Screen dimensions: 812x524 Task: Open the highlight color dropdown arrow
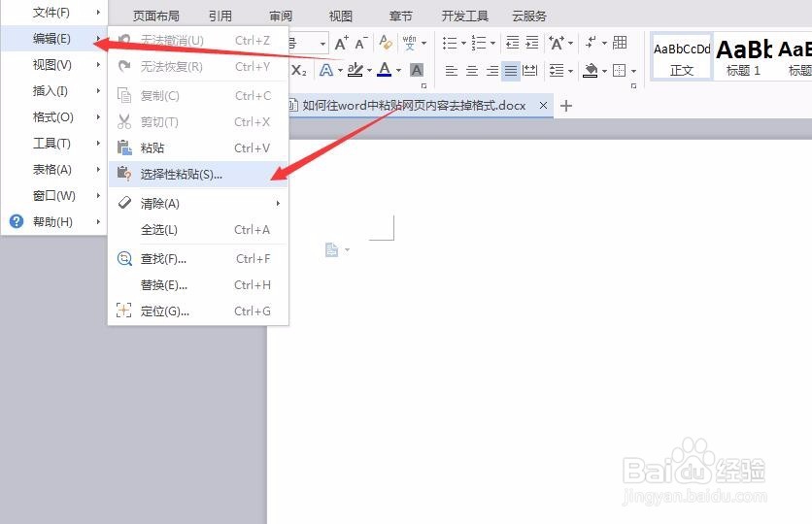click(369, 70)
